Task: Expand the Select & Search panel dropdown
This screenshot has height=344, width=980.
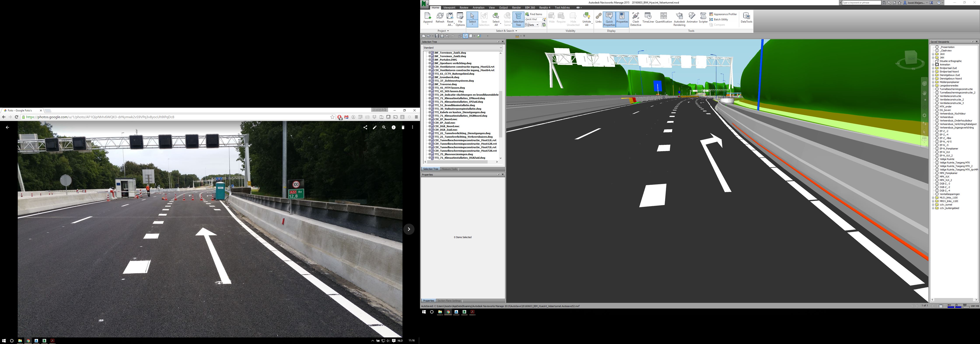Action: (506, 31)
